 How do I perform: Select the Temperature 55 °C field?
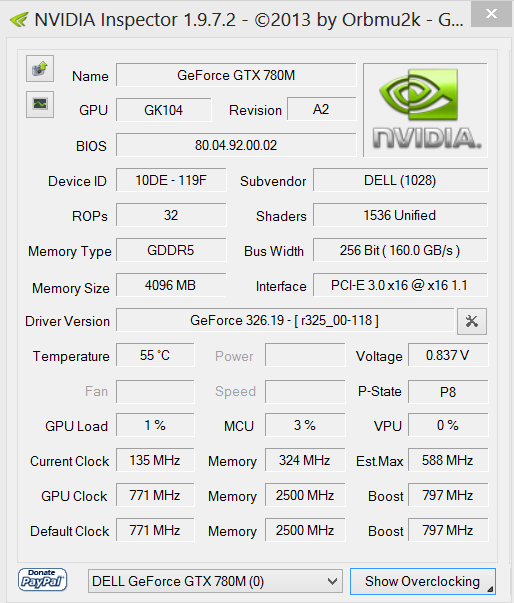click(155, 355)
